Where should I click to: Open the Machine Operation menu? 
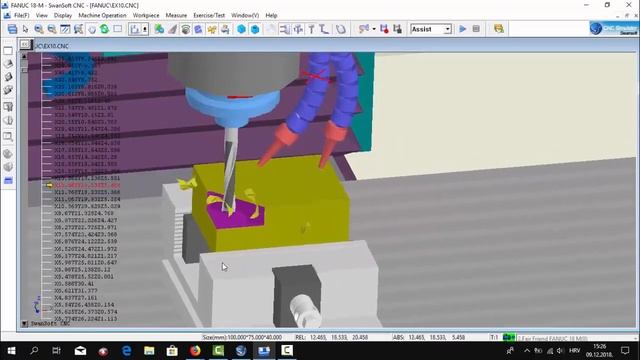[102, 15]
